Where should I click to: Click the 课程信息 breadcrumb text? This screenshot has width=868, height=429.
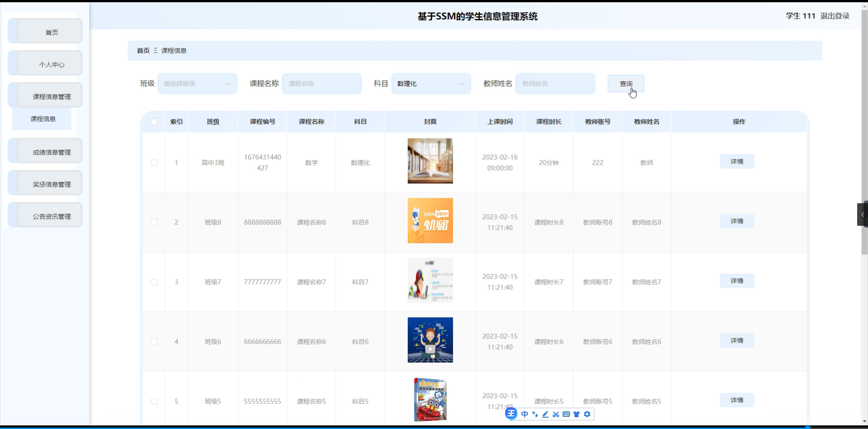(174, 51)
